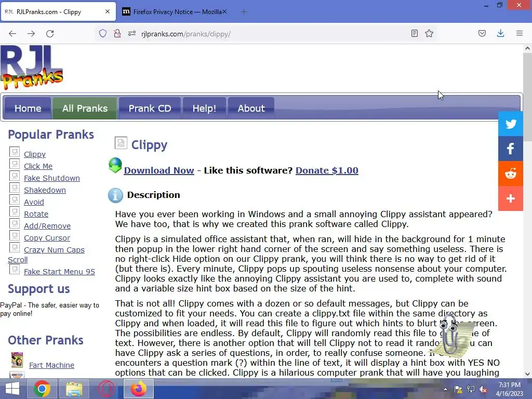Image resolution: width=532 pixels, height=399 pixels.
Task: Open site permissions icon in address bar
Action: pos(132,33)
